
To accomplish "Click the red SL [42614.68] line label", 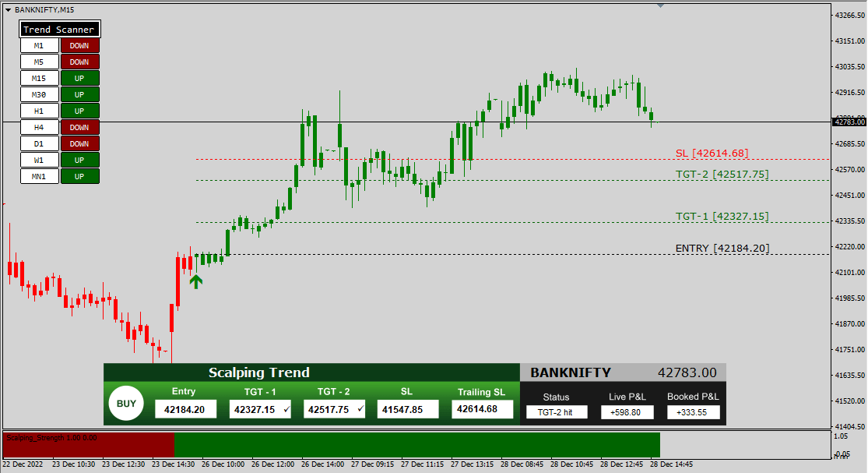I will (712, 153).
